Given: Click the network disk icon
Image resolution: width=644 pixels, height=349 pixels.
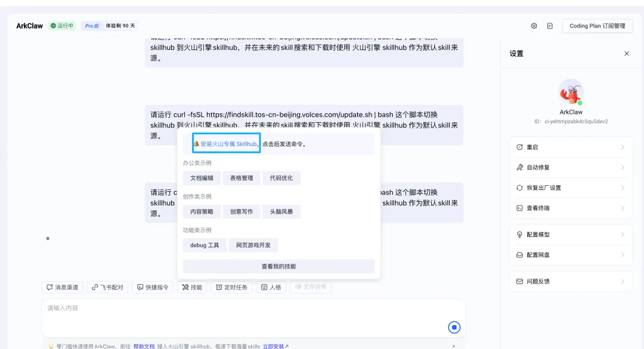Looking at the screenshot, I should pyautogui.click(x=519, y=255).
